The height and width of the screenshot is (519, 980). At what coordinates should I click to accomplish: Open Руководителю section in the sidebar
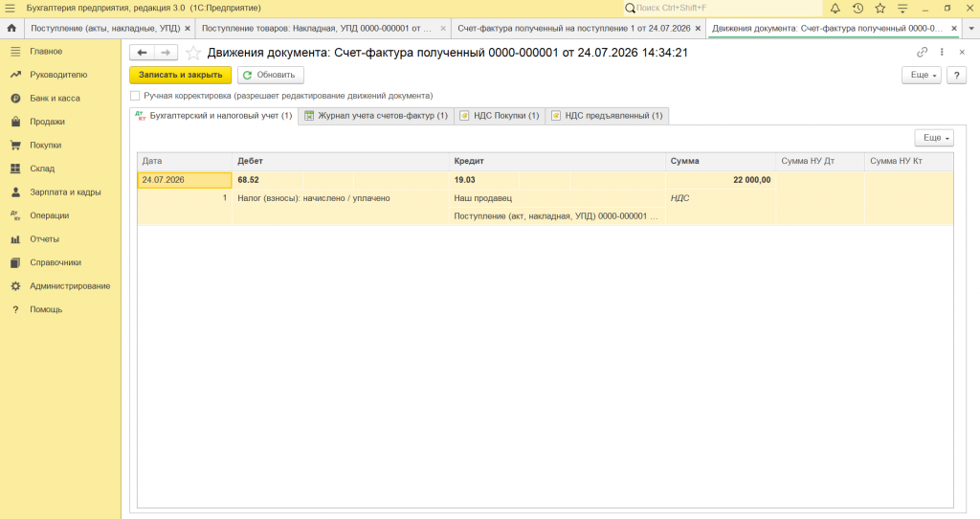[58, 75]
